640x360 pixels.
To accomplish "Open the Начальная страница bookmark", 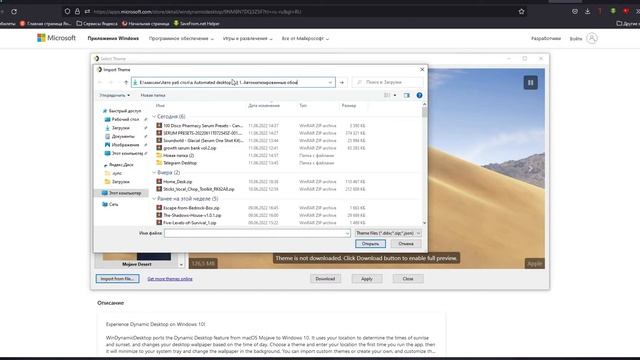I will click(x=146, y=24).
